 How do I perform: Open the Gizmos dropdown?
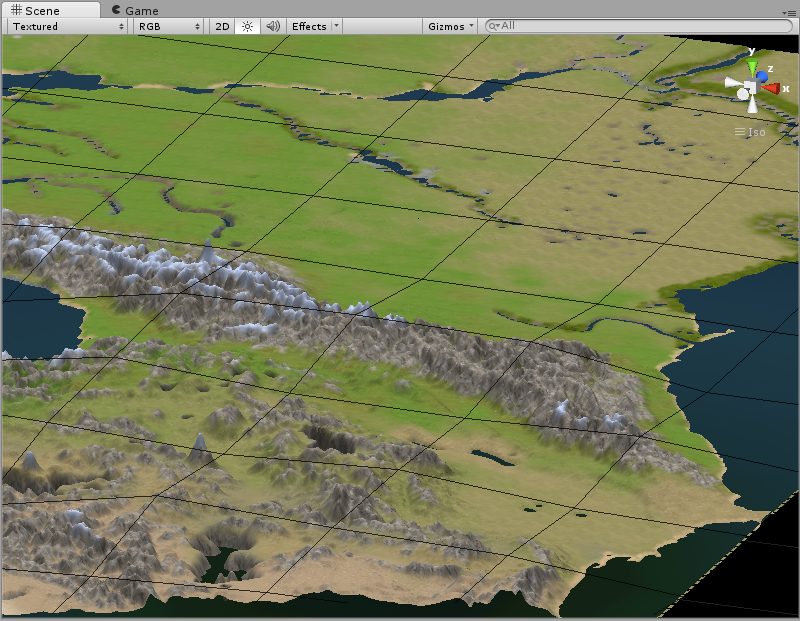452,27
